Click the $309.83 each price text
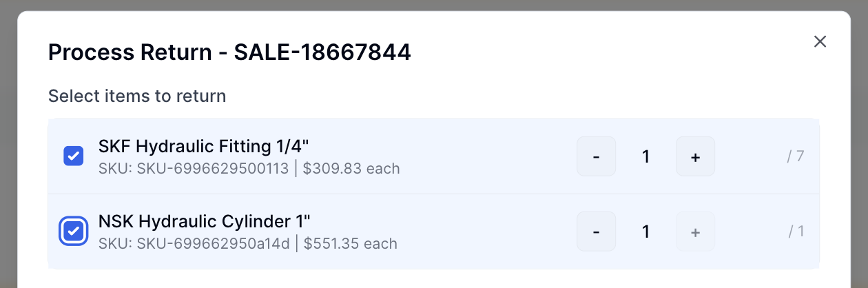The height and width of the screenshot is (288, 868). [x=351, y=168]
